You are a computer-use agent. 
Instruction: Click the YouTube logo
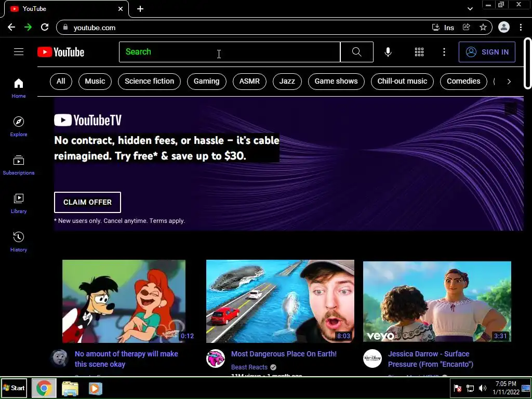click(61, 52)
